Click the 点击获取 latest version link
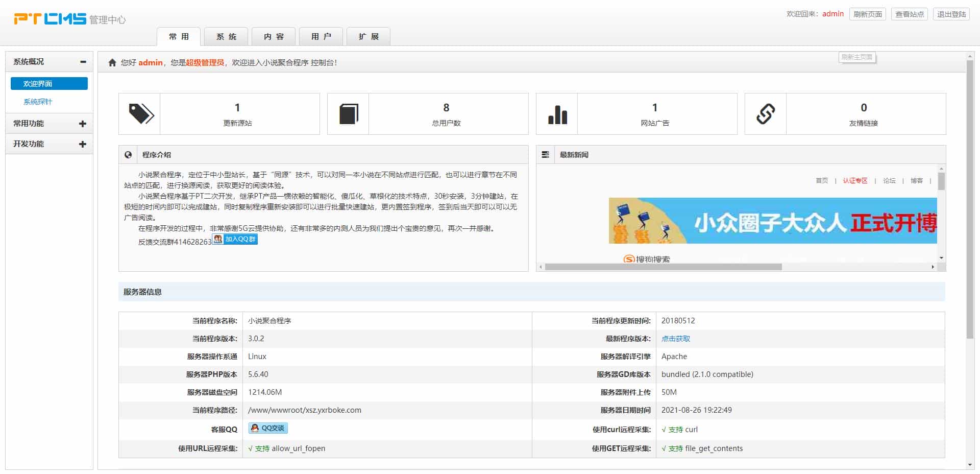Screen dimensions: 980x474 (675, 339)
